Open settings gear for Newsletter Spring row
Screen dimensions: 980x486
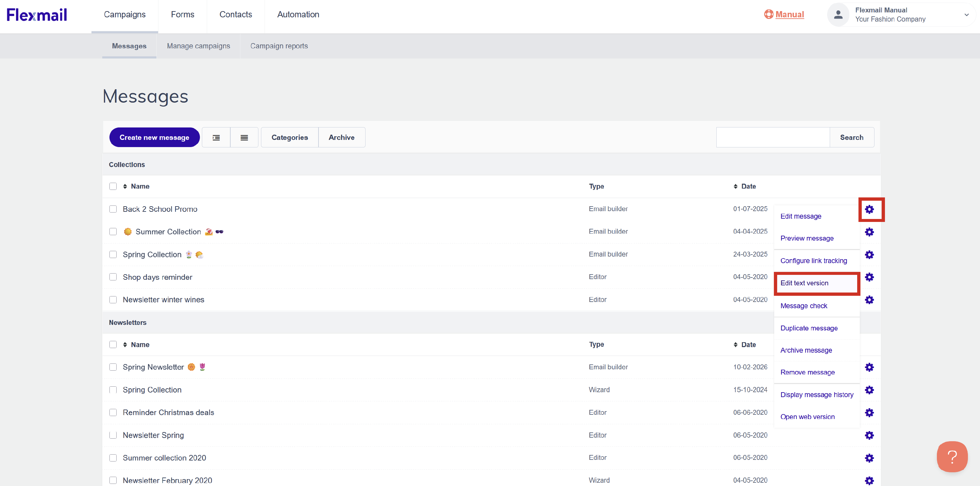pos(869,435)
